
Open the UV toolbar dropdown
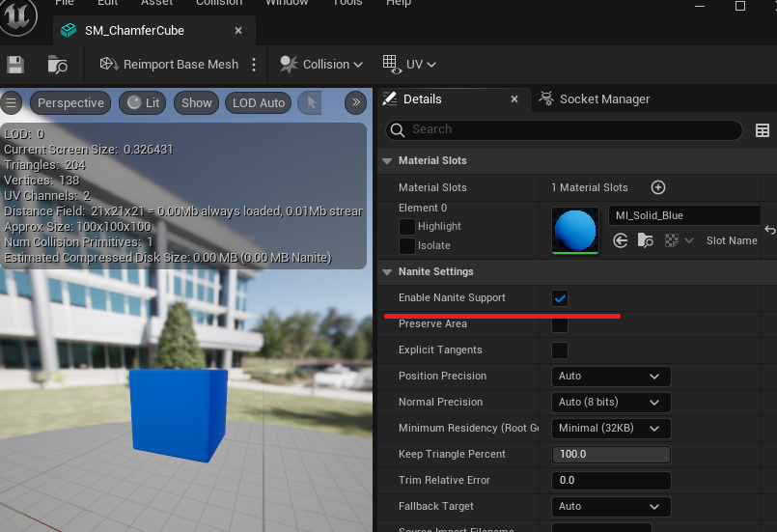[x=409, y=65]
